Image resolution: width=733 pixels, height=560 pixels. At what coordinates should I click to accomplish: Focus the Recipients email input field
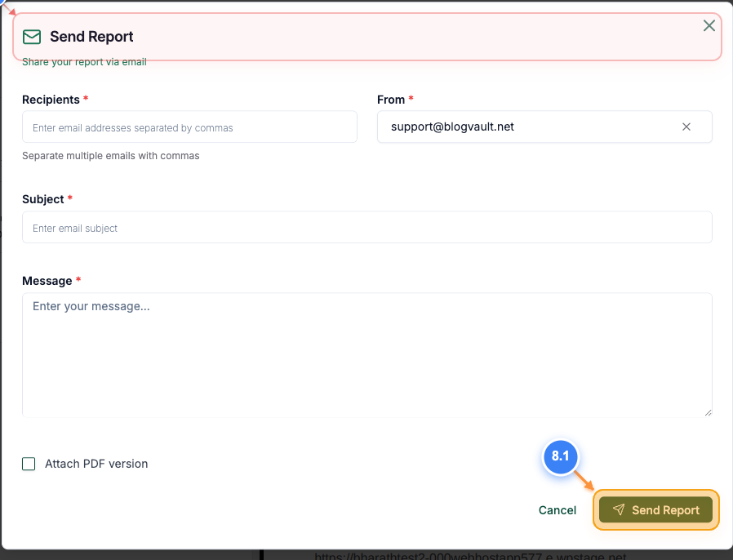(189, 127)
